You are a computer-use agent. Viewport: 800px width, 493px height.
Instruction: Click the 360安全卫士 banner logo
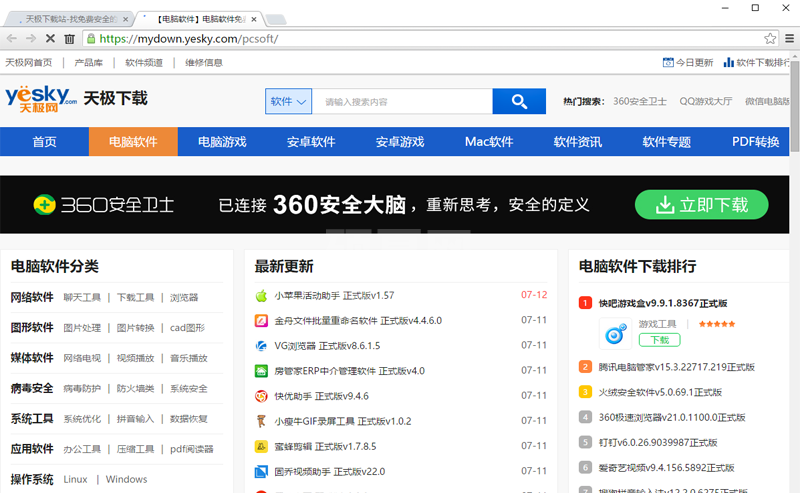pos(104,205)
